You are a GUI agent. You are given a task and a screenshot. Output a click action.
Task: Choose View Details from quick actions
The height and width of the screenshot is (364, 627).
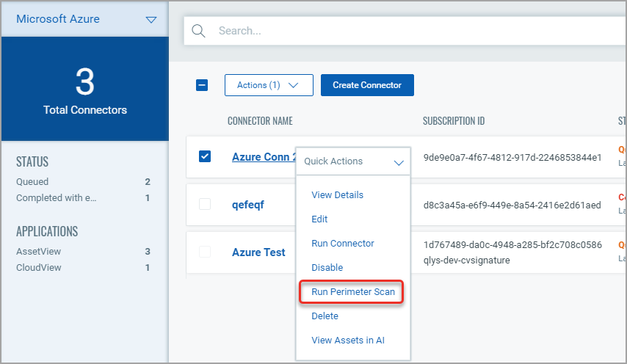[x=337, y=195]
